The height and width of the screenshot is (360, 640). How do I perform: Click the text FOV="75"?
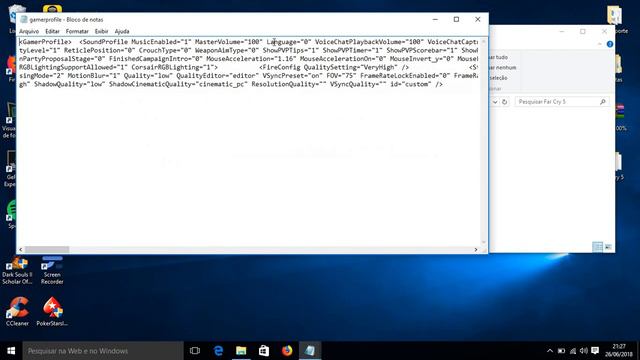click(x=341, y=76)
